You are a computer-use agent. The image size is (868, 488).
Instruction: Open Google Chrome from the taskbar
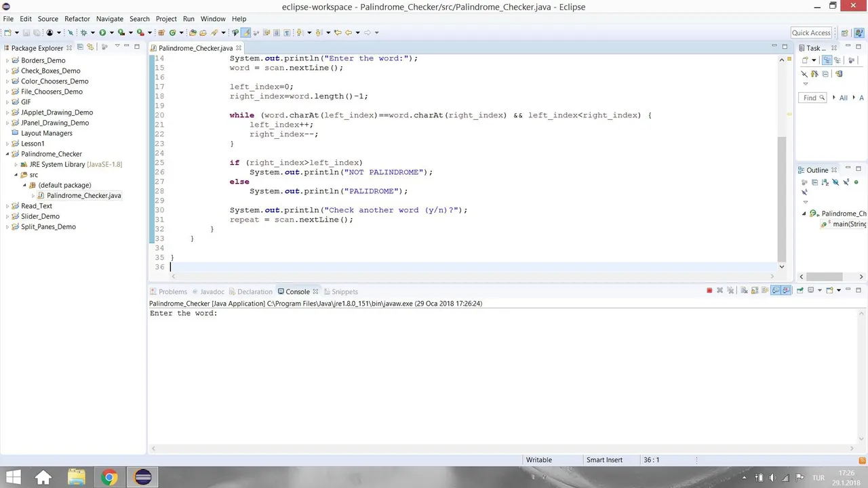[108, 478]
